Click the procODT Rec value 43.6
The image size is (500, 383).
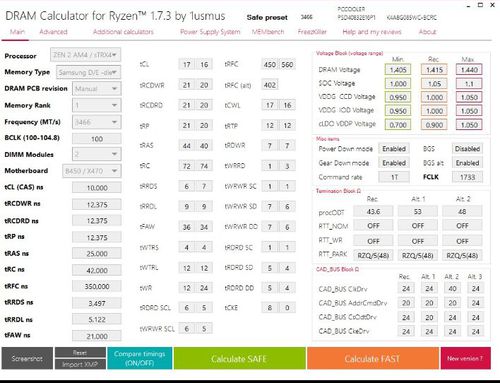tap(373, 212)
